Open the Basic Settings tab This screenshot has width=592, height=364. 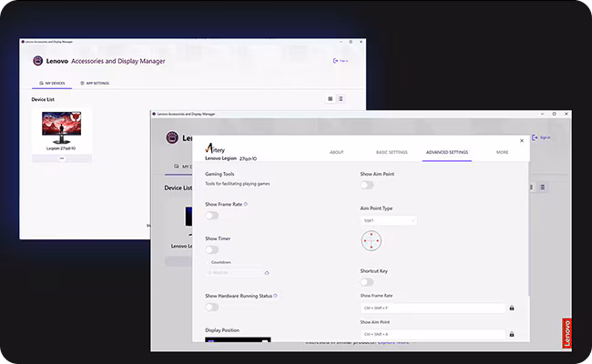[x=392, y=152]
